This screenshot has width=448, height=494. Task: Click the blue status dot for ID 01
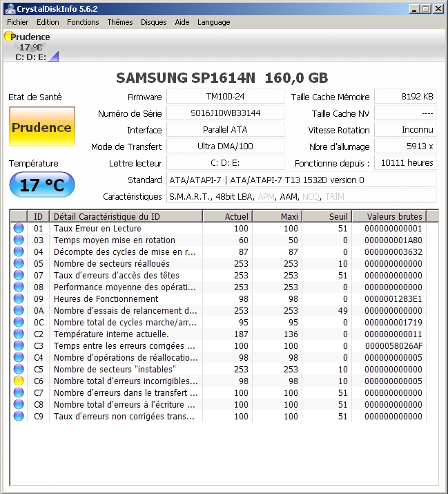click(x=19, y=228)
